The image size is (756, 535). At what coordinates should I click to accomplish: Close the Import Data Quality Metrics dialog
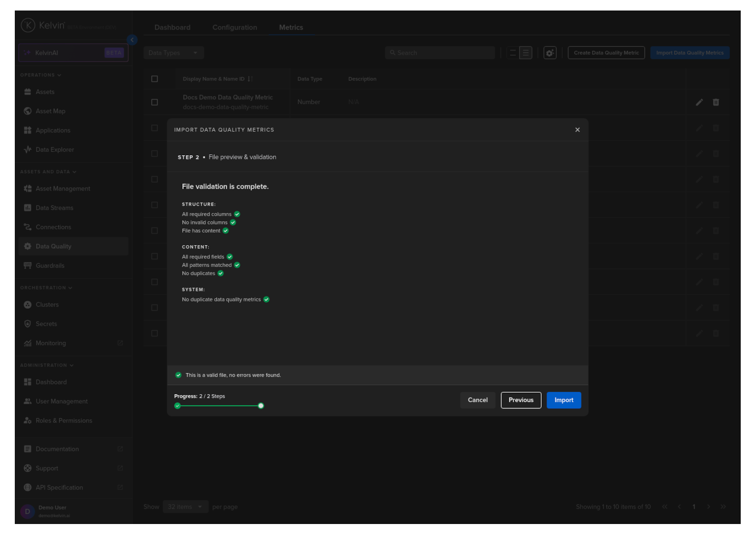click(x=577, y=130)
